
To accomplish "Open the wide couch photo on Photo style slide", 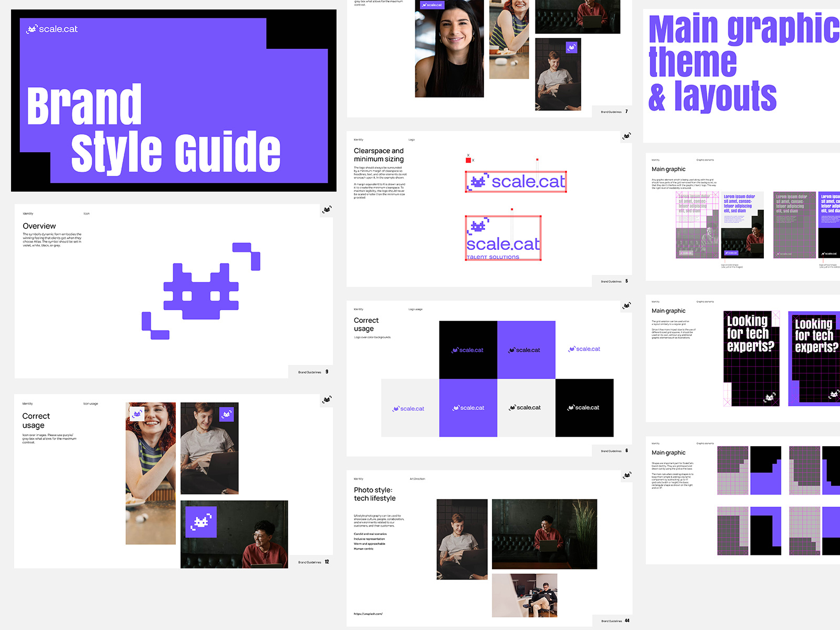I will (544, 534).
